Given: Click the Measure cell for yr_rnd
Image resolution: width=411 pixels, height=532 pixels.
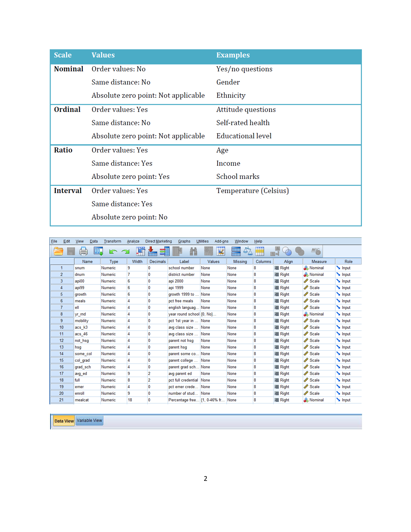Looking at the screenshot, I should coord(319,314).
